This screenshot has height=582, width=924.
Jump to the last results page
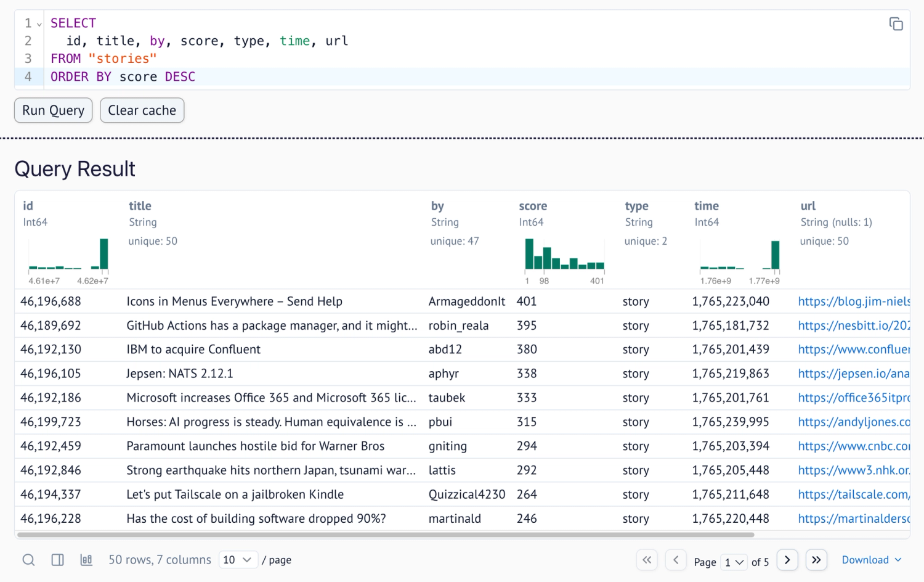816,560
